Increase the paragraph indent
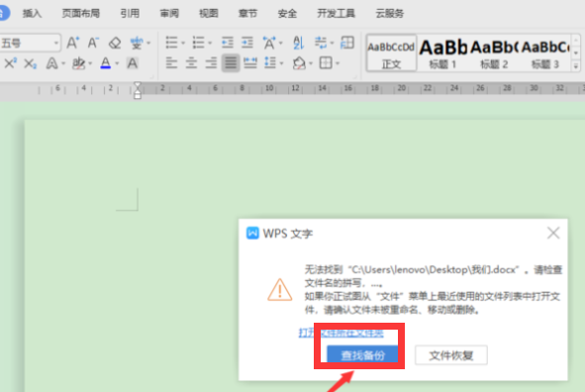The height and width of the screenshot is (392, 585). [247, 43]
